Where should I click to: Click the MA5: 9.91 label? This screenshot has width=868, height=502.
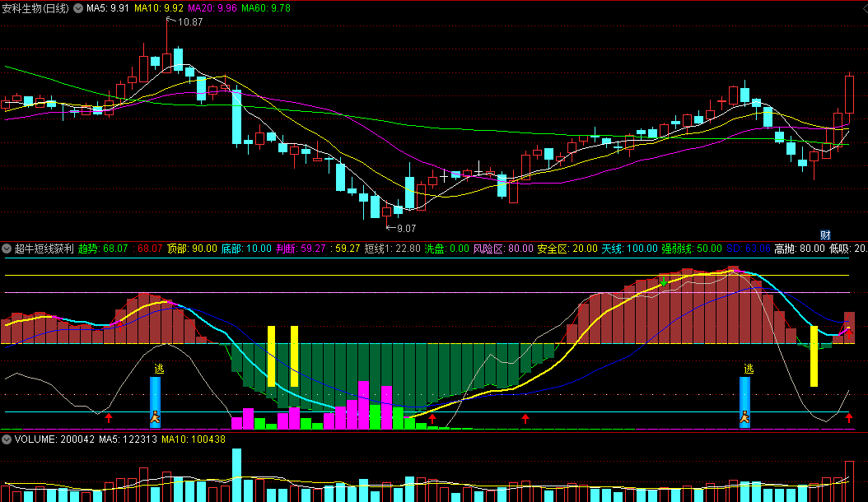tap(107, 8)
